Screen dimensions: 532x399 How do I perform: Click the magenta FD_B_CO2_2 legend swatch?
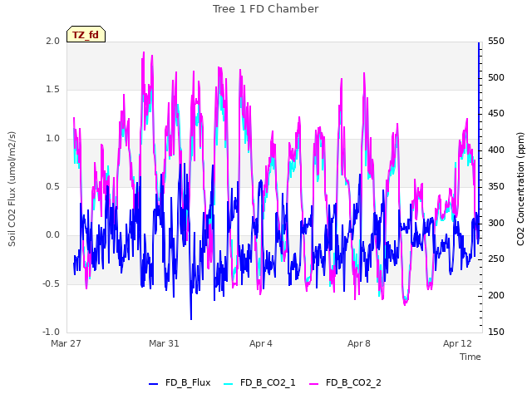tap(314, 384)
